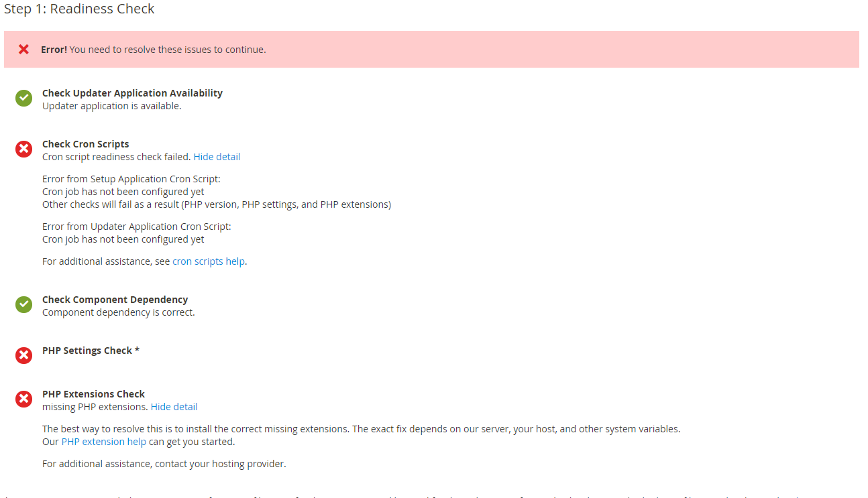
Task: Collapse PHP extensions details using Hide detail
Action: 174,406
